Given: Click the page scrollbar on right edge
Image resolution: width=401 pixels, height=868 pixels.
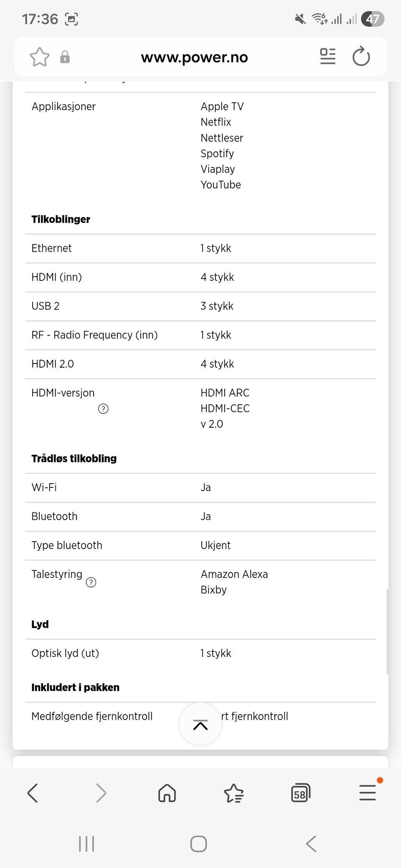Looking at the screenshot, I should coord(388,631).
